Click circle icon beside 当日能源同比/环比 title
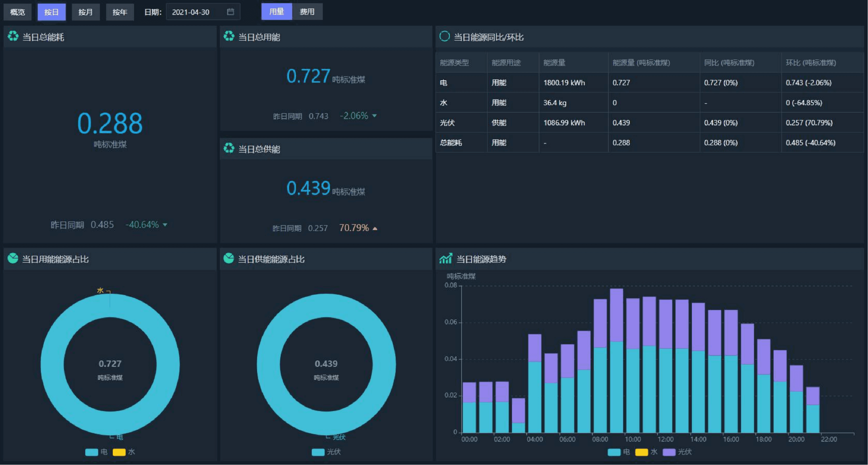 (444, 36)
